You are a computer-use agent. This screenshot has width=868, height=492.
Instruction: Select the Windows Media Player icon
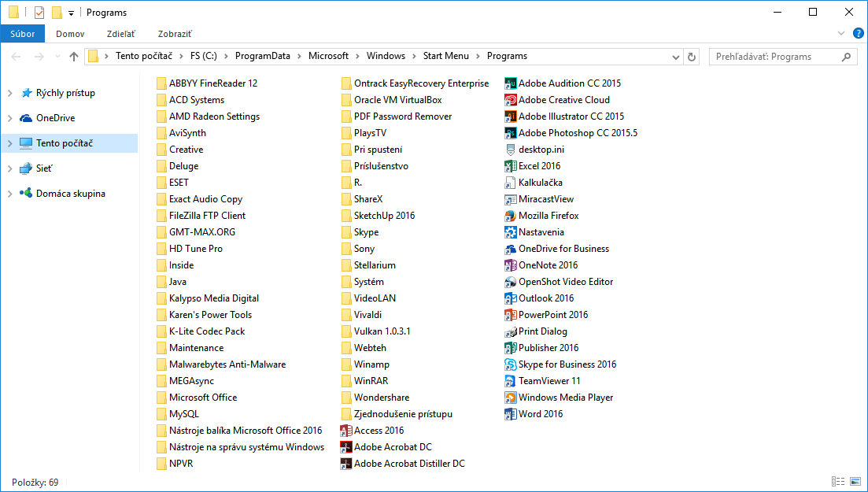pos(510,398)
